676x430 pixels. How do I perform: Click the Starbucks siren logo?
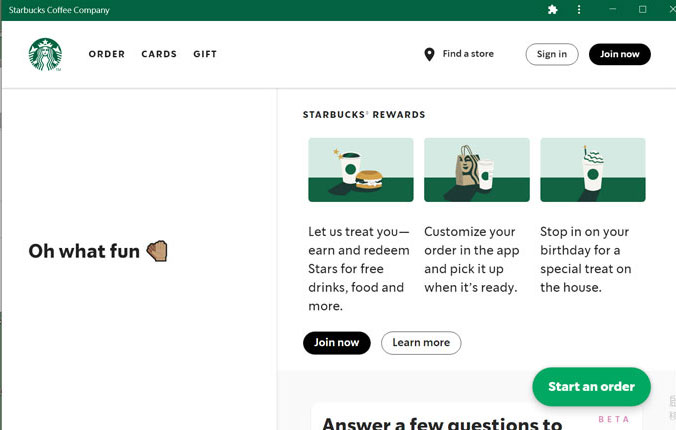click(45, 54)
